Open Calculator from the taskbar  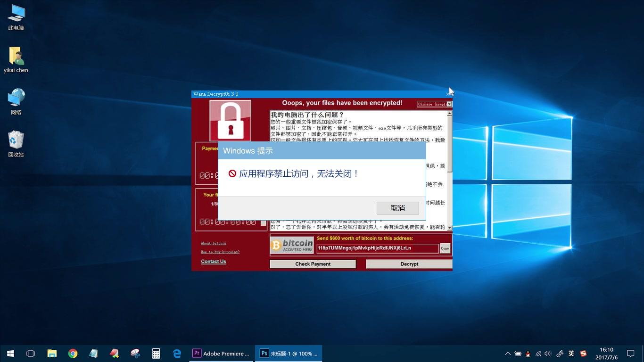pos(156,353)
